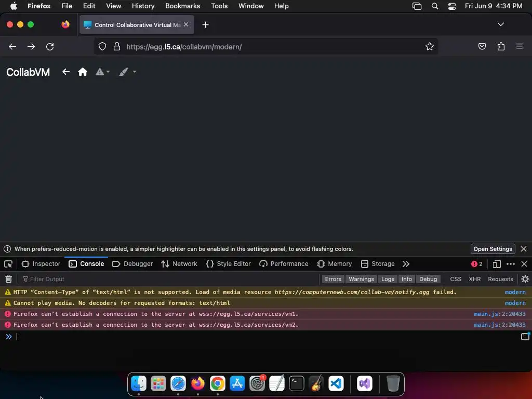Screen dimensions: 532x399
Task: Clear console output with trash icon
Action: 8,279
